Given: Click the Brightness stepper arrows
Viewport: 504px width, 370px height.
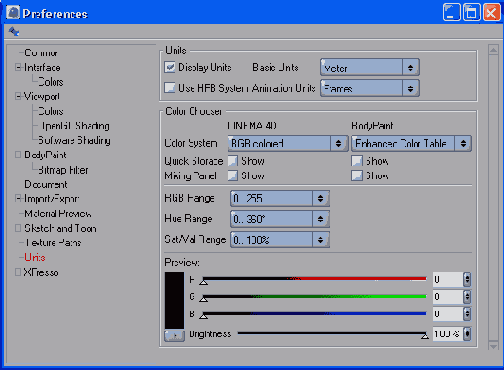Looking at the screenshot, I should click(x=467, y=334).
